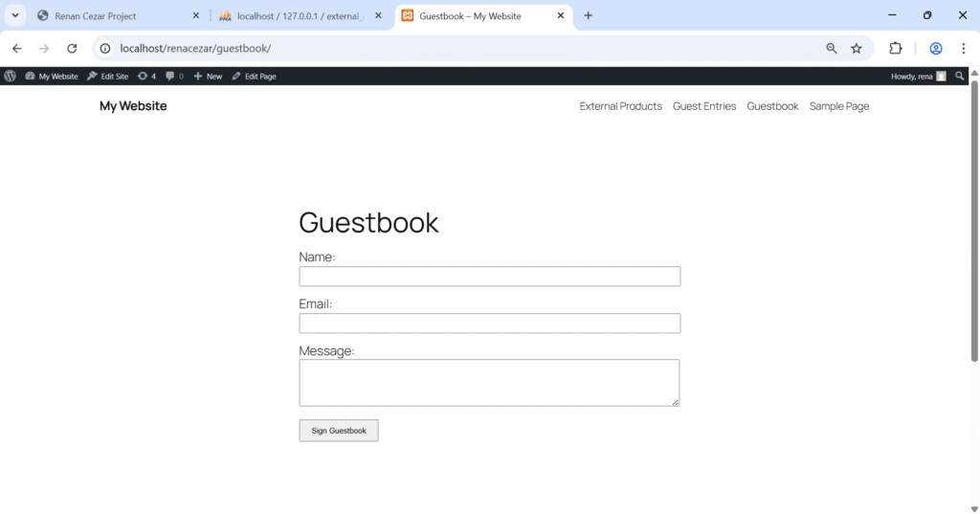Bookmark this page with the star icon

tap(857, 48)
